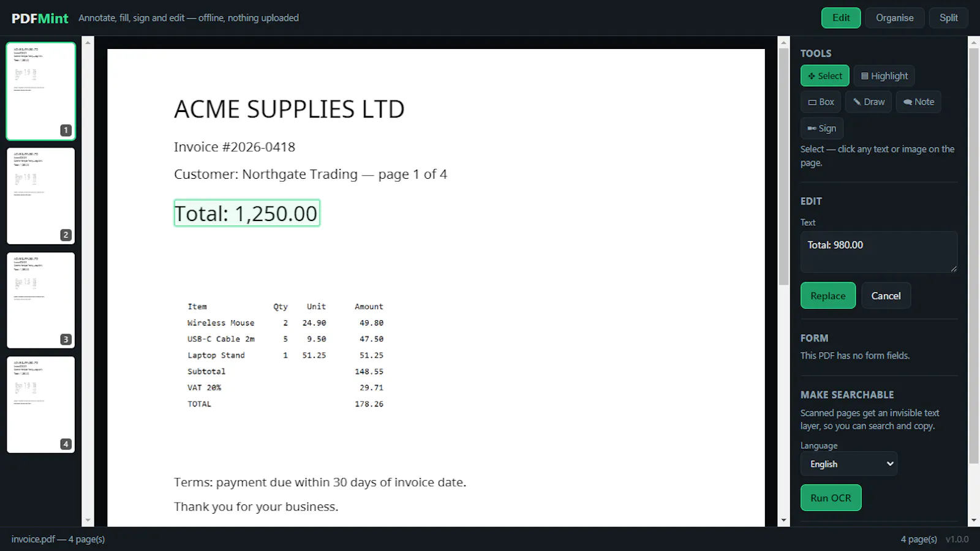Open the Language dropdown set to English
980x551 pixels.
pyautogui.click(x=848, y=464)
